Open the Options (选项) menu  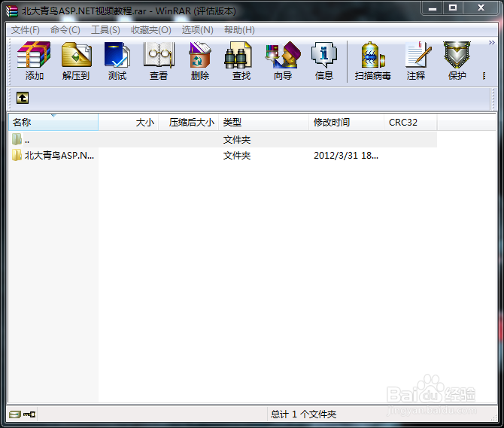(197, 30)
